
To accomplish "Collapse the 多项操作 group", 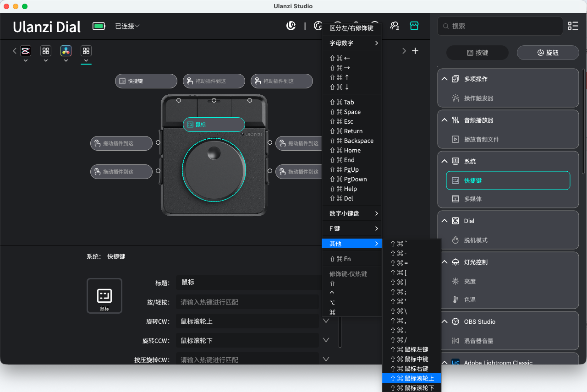I will 444,79.
